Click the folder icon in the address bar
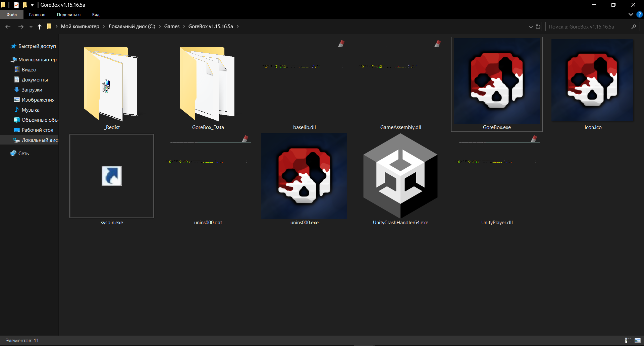 (49, 26)
